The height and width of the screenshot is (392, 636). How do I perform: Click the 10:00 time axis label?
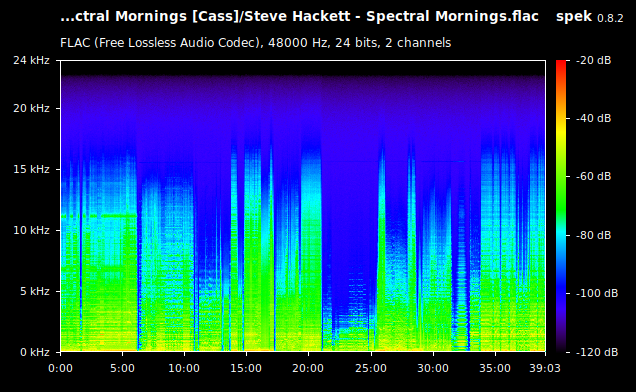pos(184,368)
